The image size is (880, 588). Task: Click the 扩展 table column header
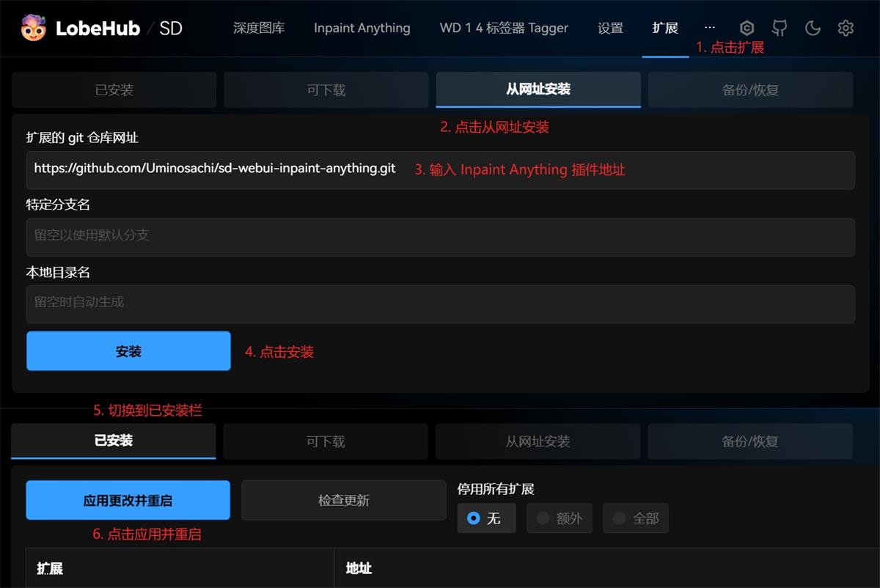coord(50,568)
